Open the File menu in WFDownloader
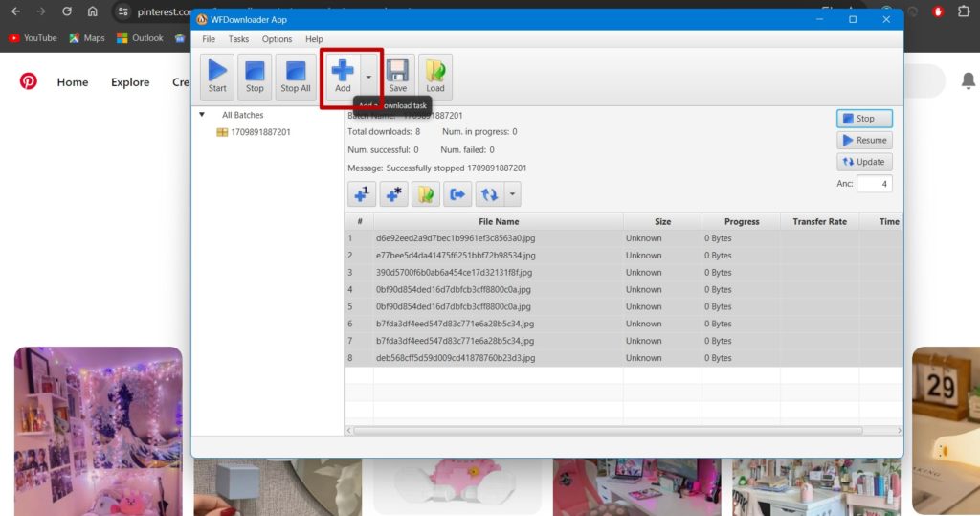This screenshot has height=516, width=980. pyautogui.click(x=209, y=39)
